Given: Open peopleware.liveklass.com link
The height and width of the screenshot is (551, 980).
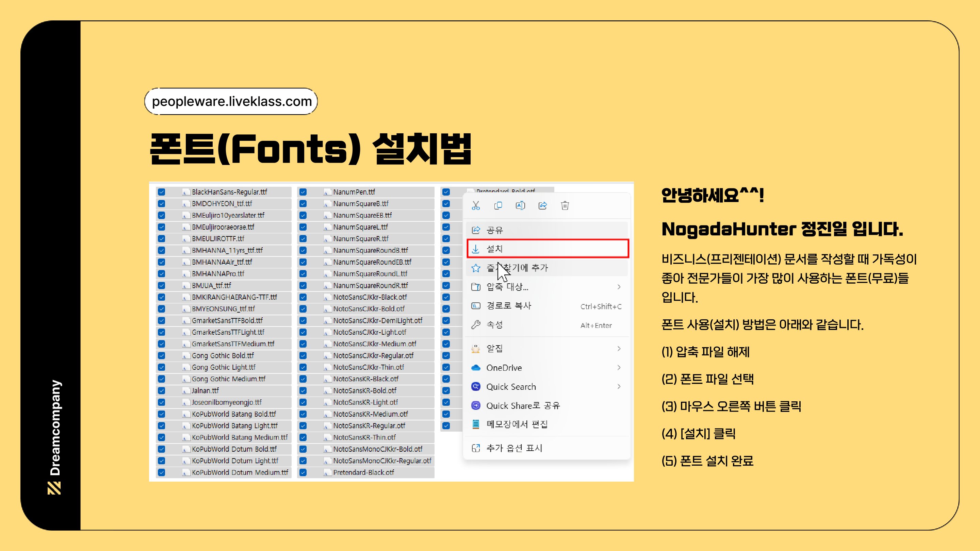Looking at the screenshot, I should [x=231, y=102].
